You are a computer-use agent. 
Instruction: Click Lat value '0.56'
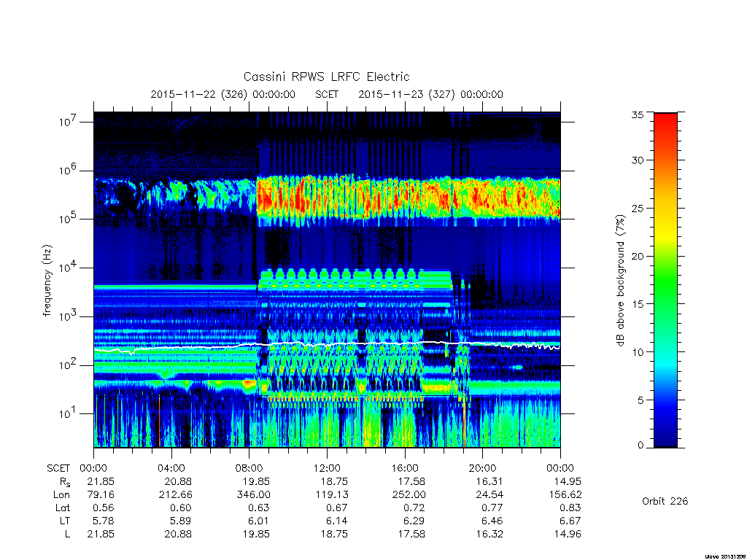tap(104, 507)
